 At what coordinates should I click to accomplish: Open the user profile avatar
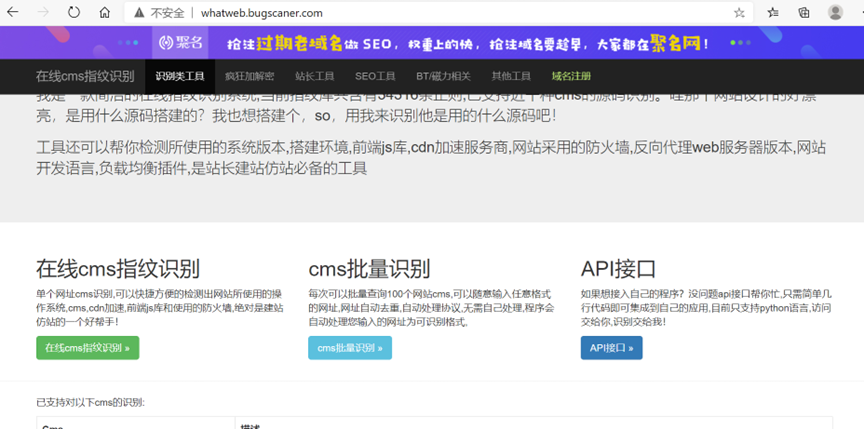click(835, 13)
